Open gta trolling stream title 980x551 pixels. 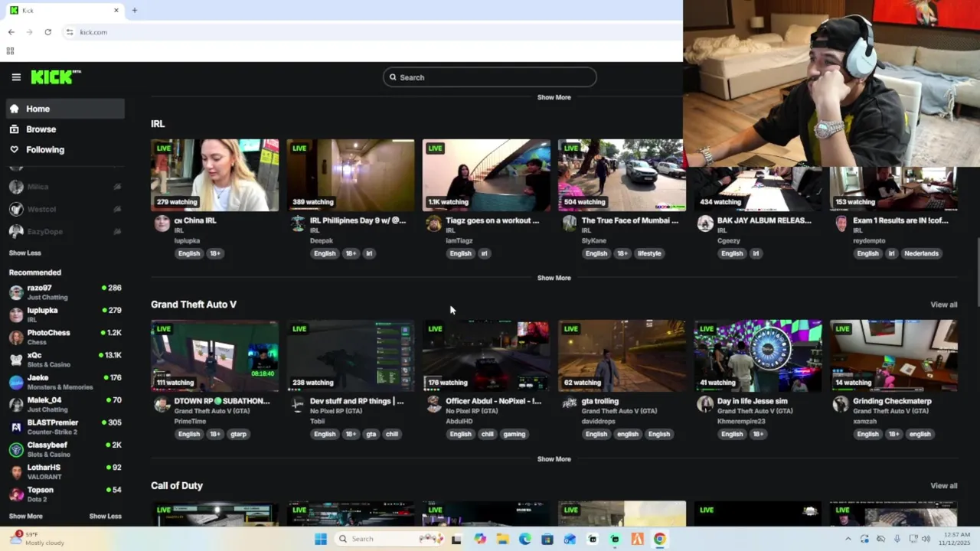coord(600,401)
